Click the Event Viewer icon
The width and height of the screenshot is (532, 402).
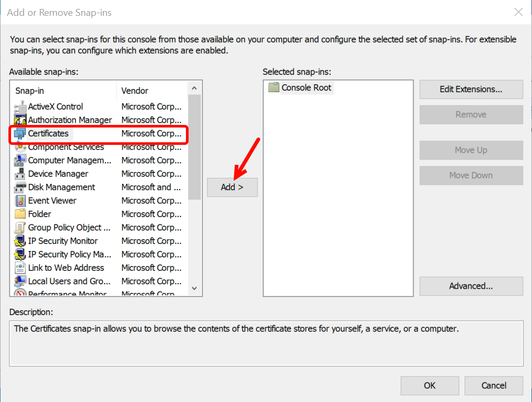click(x=20, y=201)
